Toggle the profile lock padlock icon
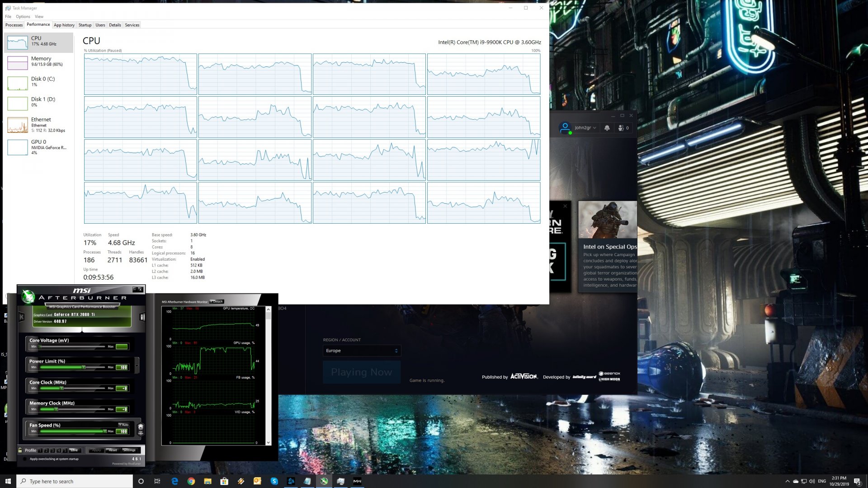Viewport: 868px width, 488px height. click(20, 450)
